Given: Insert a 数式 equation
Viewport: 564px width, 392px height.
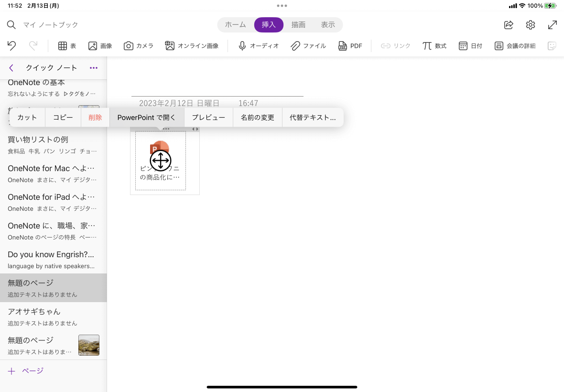Looking at the screenshot, I should 434,46.
